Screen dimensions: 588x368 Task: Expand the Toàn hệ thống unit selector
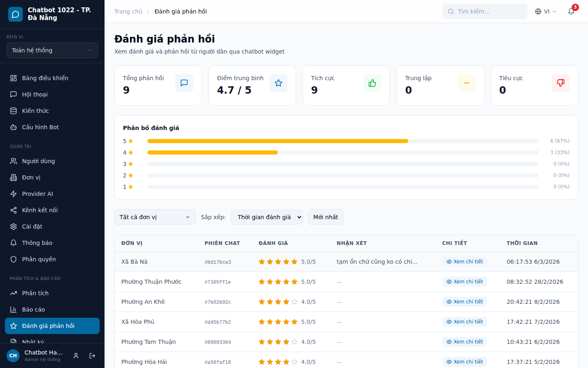pyautogui.click(x=52, y=50)
